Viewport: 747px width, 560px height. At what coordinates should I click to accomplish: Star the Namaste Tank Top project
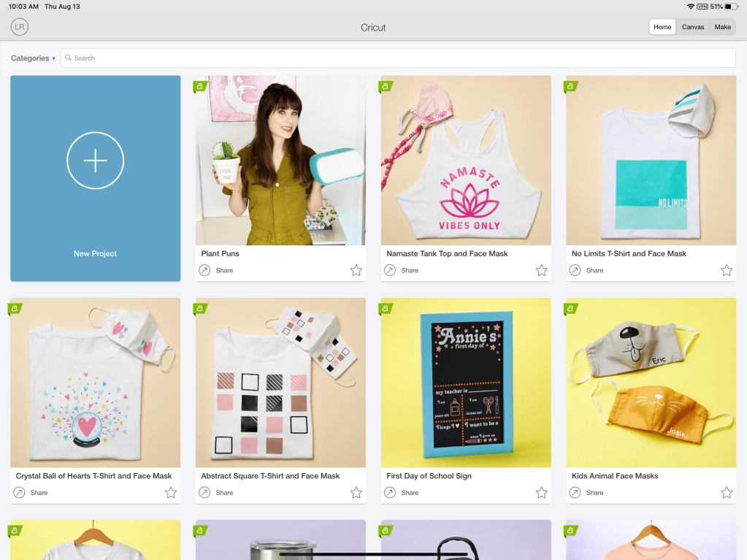542,271
